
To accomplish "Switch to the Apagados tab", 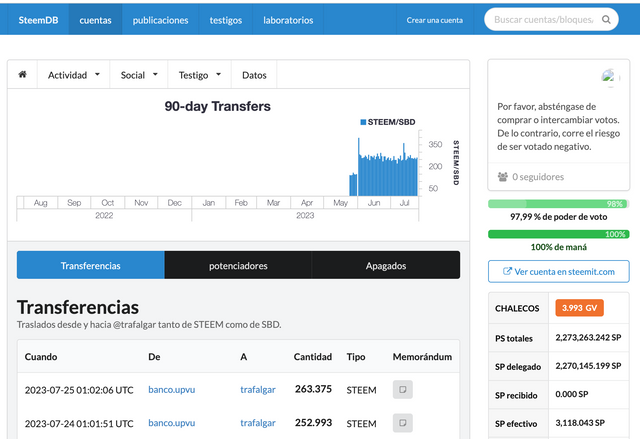I will (386, 266).
